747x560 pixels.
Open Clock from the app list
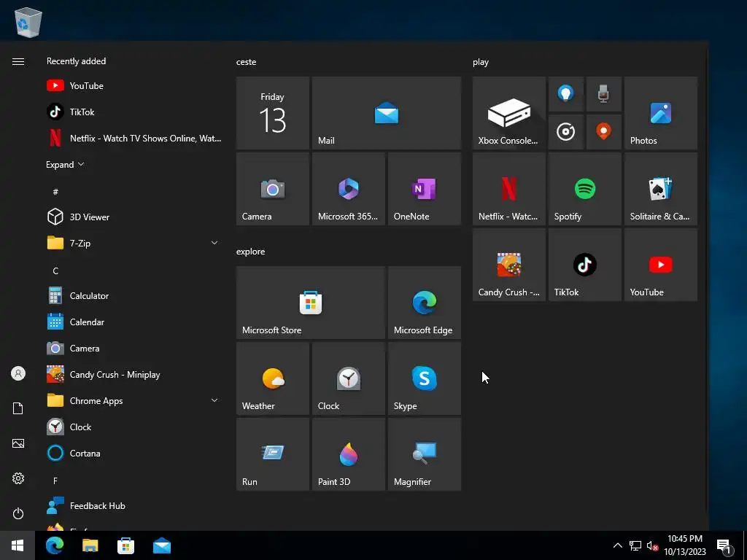coord(133,427)
